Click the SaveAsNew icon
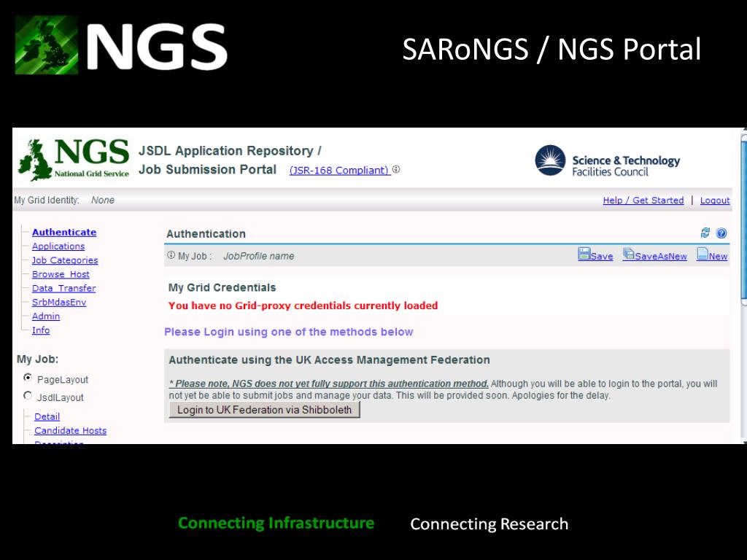 (628, 254)
